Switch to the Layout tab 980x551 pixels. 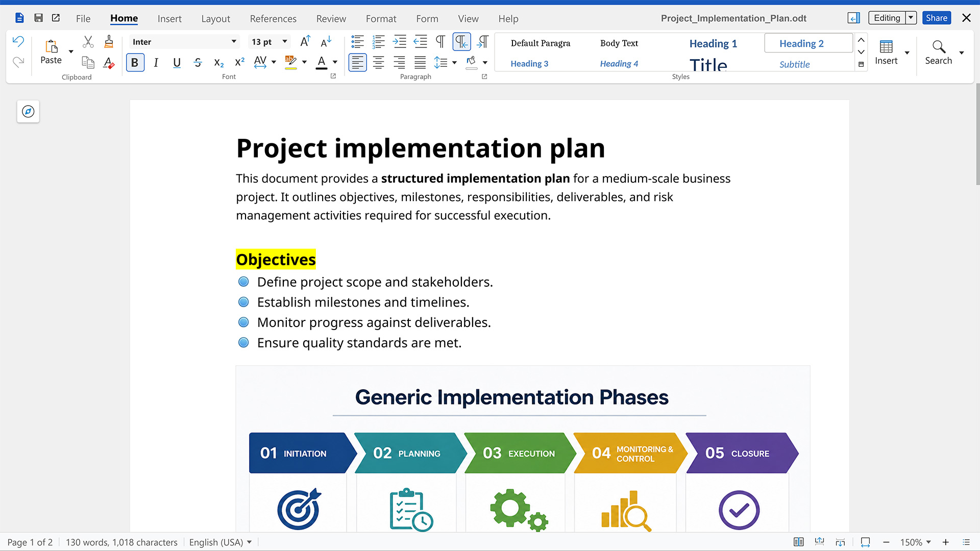pos(215,19)
